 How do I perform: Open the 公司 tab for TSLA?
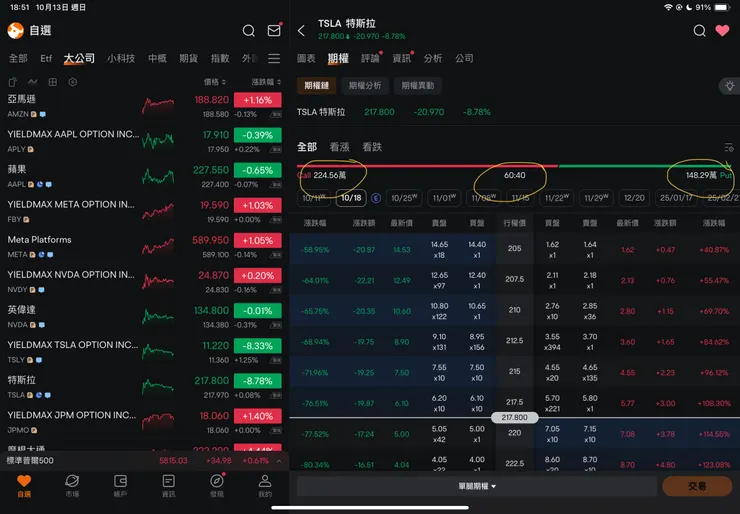(464, 59)
